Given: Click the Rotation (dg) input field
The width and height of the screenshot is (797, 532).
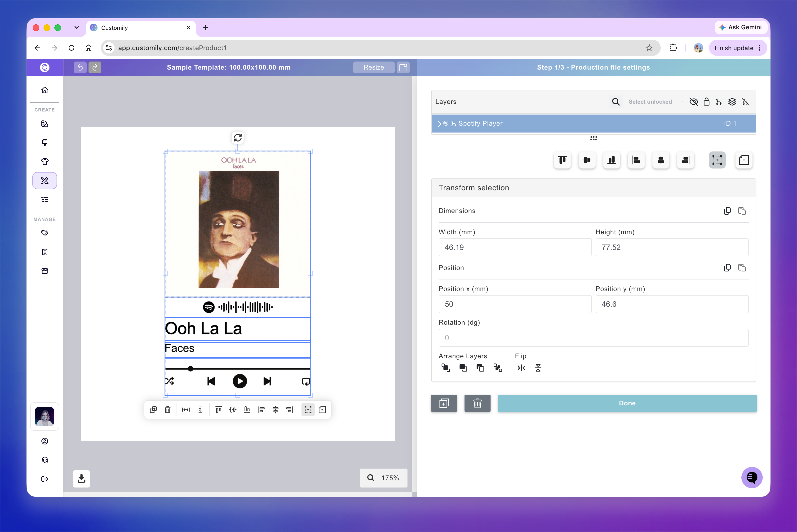Looking at the screenshot, I should (593, 338).
